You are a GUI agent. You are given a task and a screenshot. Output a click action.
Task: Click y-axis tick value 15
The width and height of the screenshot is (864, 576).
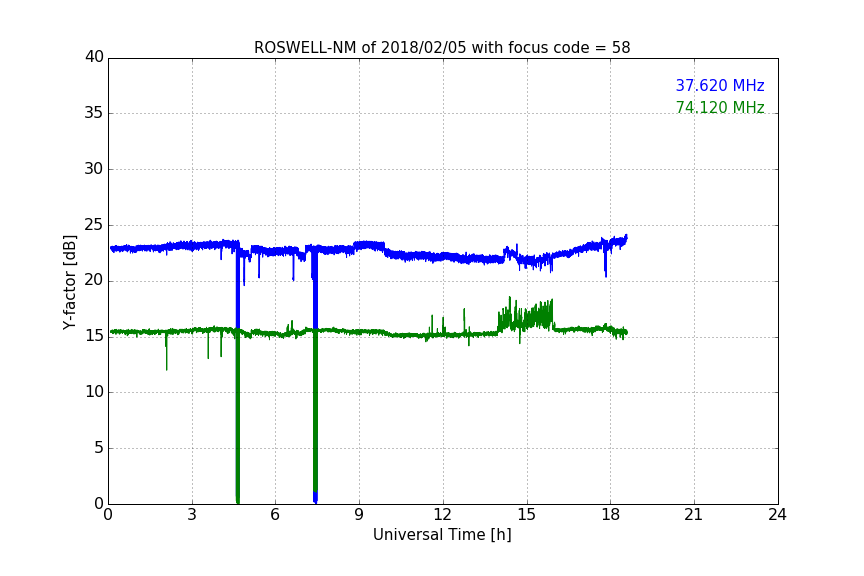(x=94, y=336)
